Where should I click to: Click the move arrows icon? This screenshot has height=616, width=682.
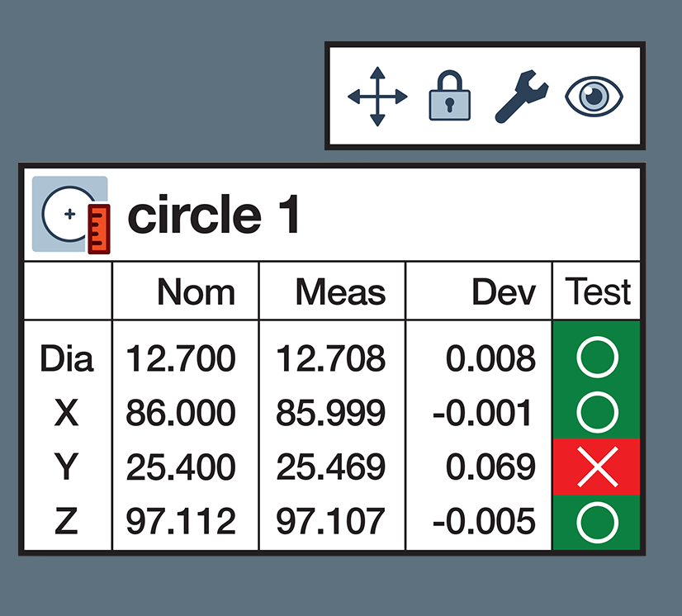click(377, 97)
